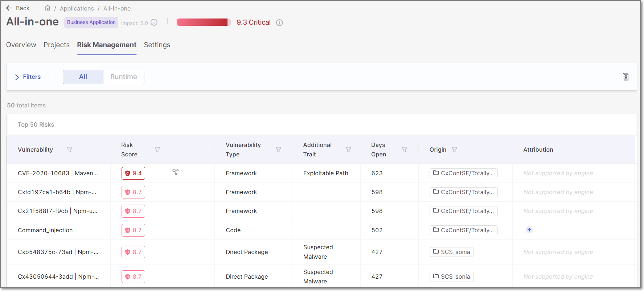This screenshot has width=644, height=291.
Task: Open the Risk Score column filter icon
Action: pos(157,149)
